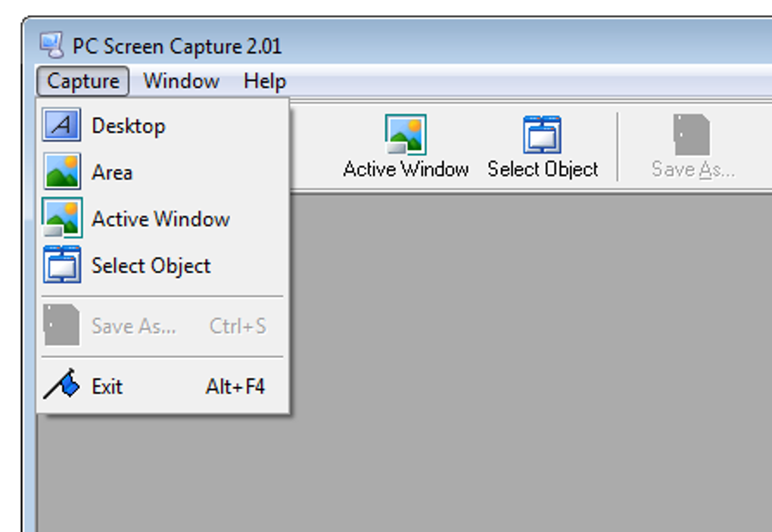Click the Save As label on toolbar
This screenshot has width=772, height=532.
pos(693,170)
